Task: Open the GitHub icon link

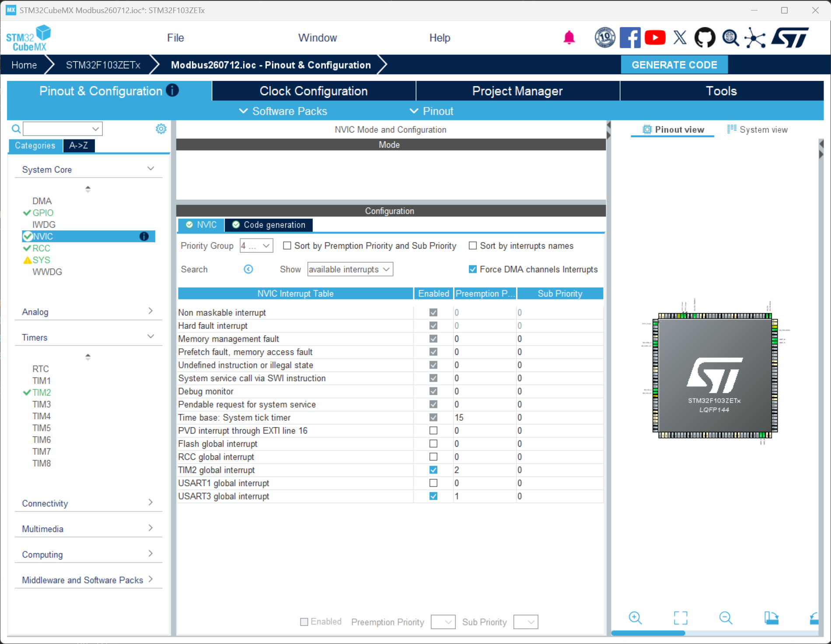Action: click(x=705, y=38)
